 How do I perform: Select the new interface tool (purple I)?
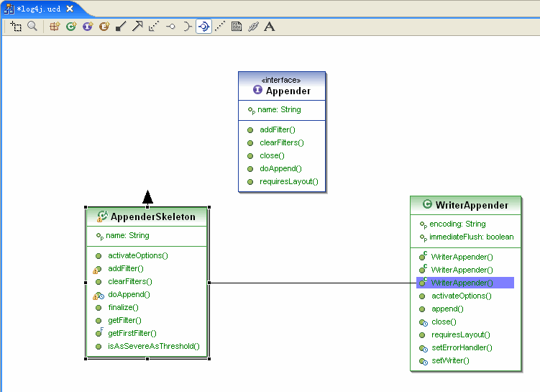[x=88, y=27]
